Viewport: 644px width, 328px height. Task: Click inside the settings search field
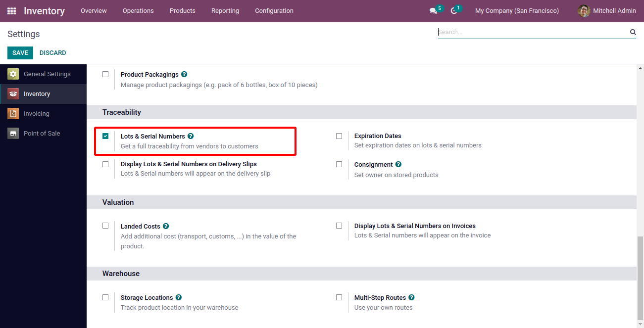coord(532,32)
